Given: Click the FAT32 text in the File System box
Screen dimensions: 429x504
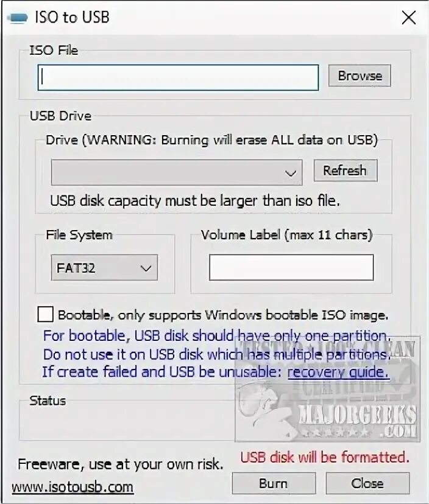Looking at the screenshot, I should pos(76,268).
